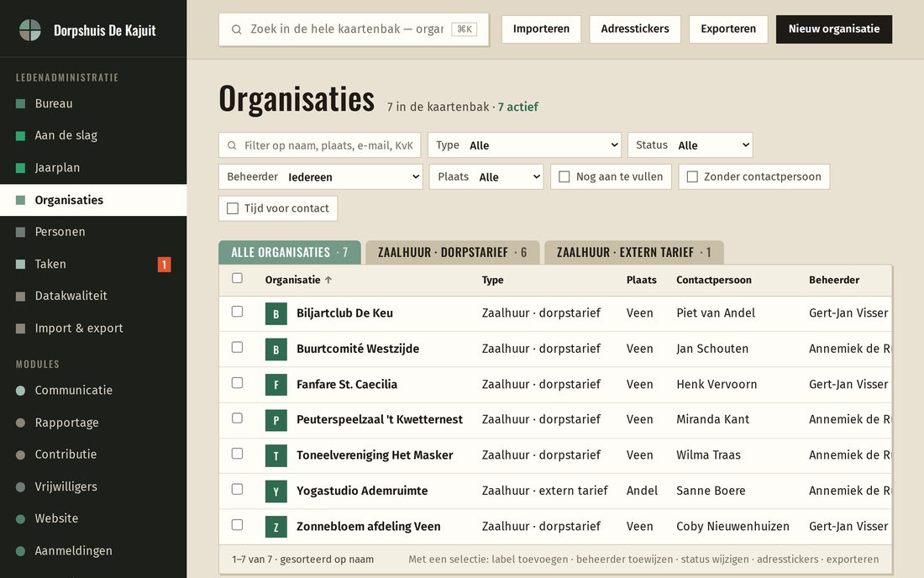Click the sort arrow next to Organisatie header
The width and height of the screenshot is (924, 578).
tap(328, 280)
